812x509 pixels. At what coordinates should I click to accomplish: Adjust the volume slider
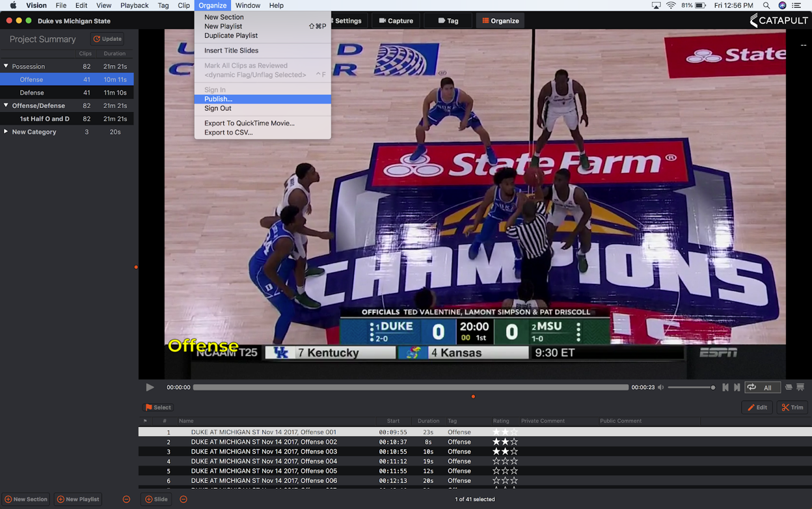[x=692, y=387]
